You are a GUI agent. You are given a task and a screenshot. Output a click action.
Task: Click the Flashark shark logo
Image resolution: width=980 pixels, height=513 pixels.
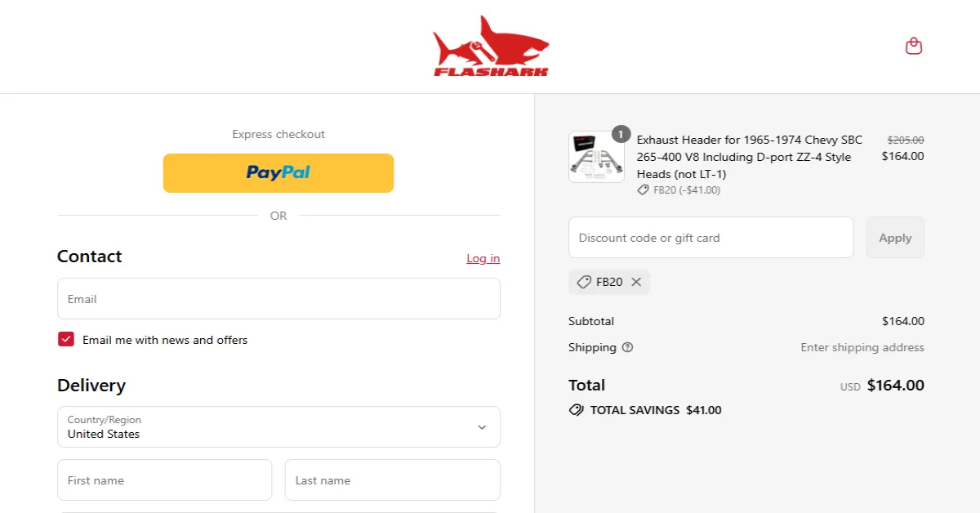[x=490, y=46]
